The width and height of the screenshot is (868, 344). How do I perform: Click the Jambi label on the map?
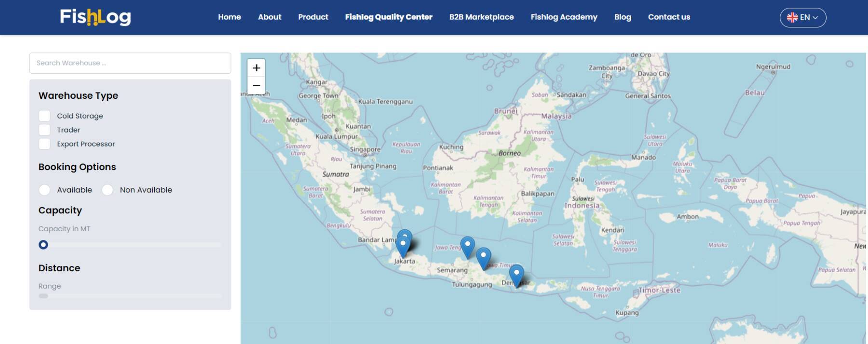[362, 189]
